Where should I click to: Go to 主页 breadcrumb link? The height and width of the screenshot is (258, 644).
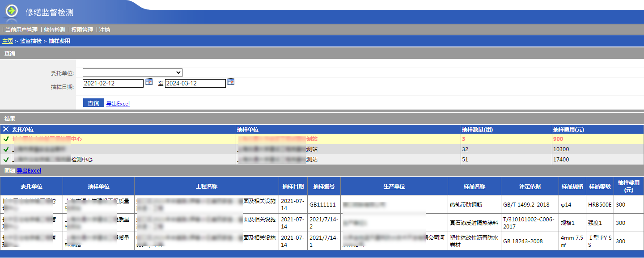pos(8,41)
